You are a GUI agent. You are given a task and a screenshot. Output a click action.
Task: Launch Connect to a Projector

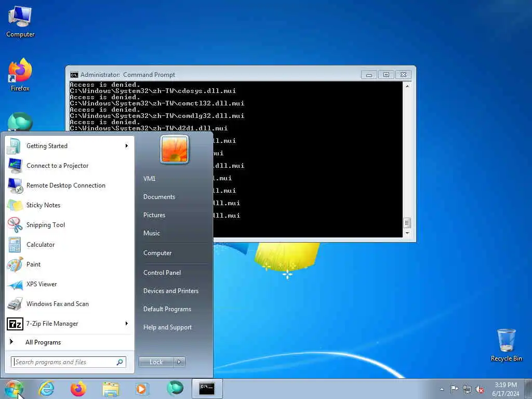[70, 166]
